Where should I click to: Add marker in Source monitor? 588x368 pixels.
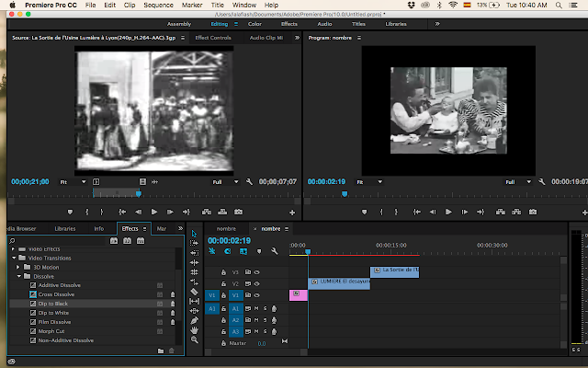point(70,213)
